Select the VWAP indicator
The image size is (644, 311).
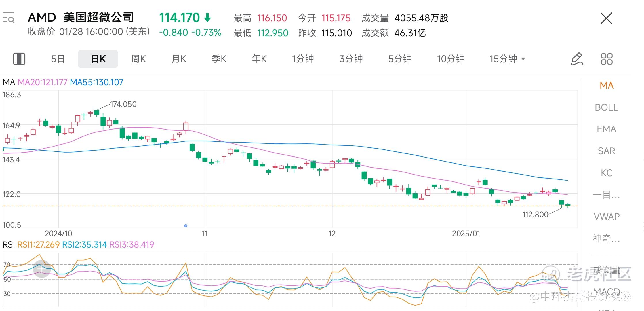(607, 217)
